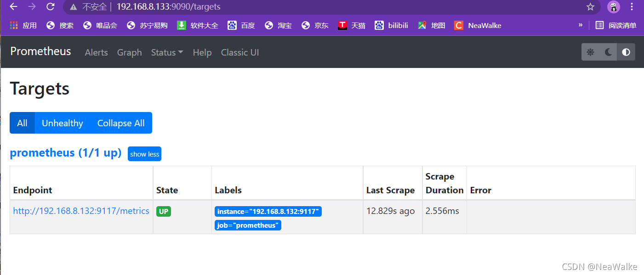
Task: Click the Prometheus brand link
Action: click(40, 51)
